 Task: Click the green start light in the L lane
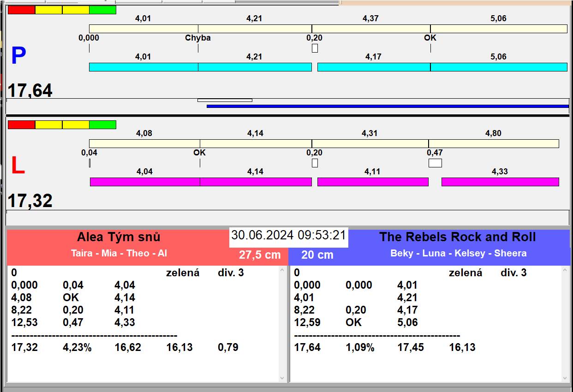[x=102, y=125]
